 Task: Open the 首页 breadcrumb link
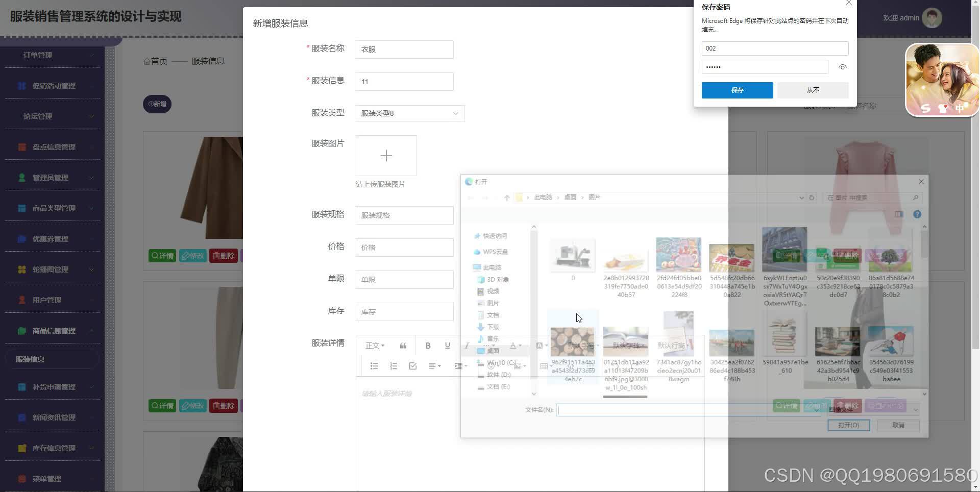[158, 61]
